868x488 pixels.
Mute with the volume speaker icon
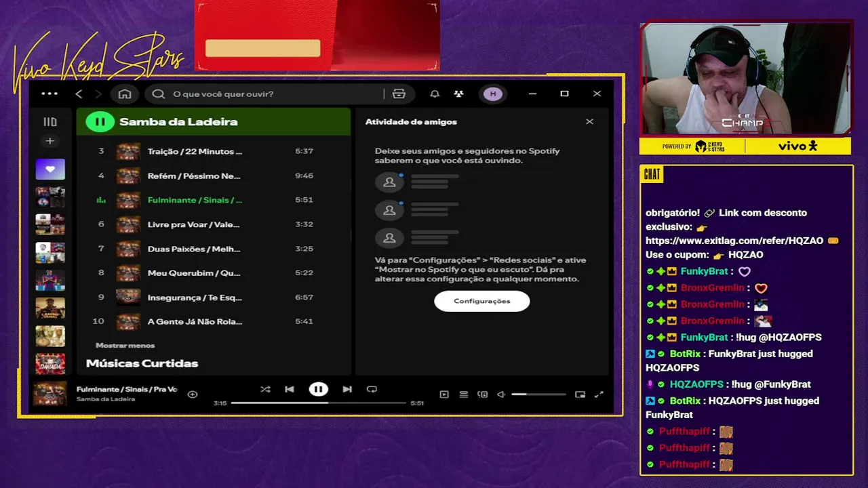click(x=501, y=394)
